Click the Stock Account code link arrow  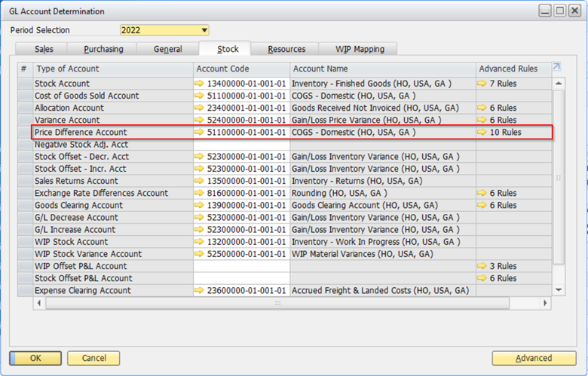199,84
